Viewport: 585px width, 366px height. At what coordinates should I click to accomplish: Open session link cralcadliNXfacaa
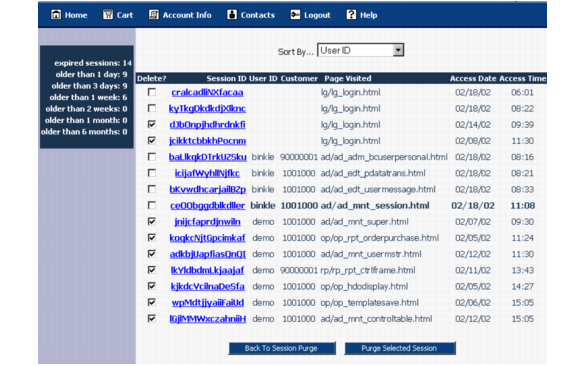pos(207,92)
